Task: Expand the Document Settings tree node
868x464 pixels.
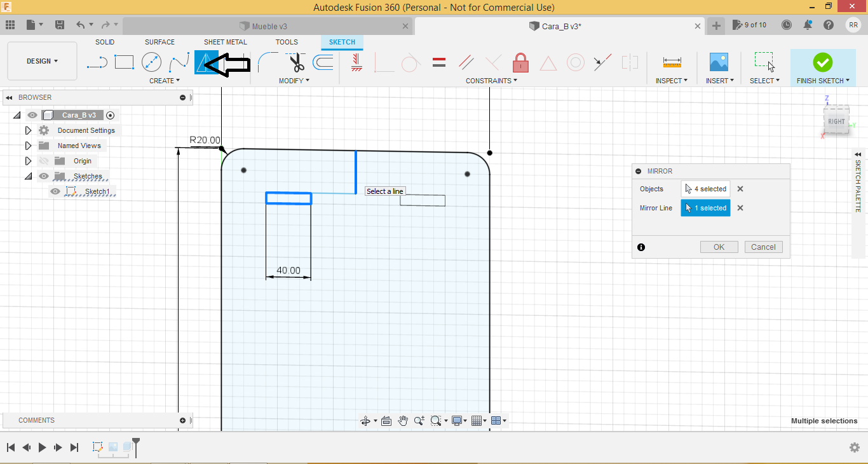Action: point(28,130)
